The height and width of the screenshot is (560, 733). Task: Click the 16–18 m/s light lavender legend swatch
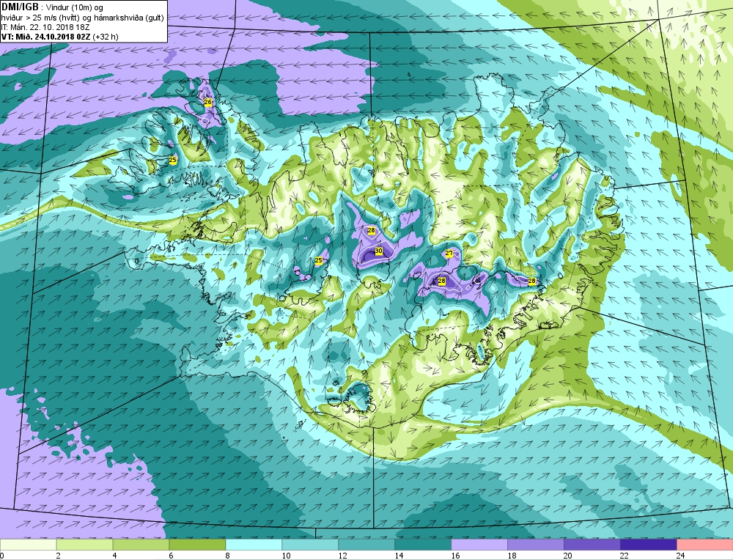coord(479,545)
